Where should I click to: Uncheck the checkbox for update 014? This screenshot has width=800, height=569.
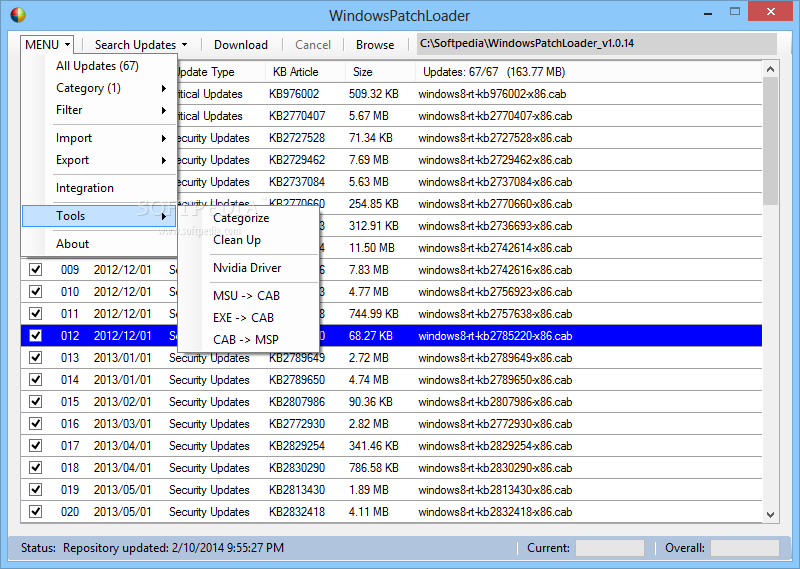pyautogui.click(x=35, y=380)
